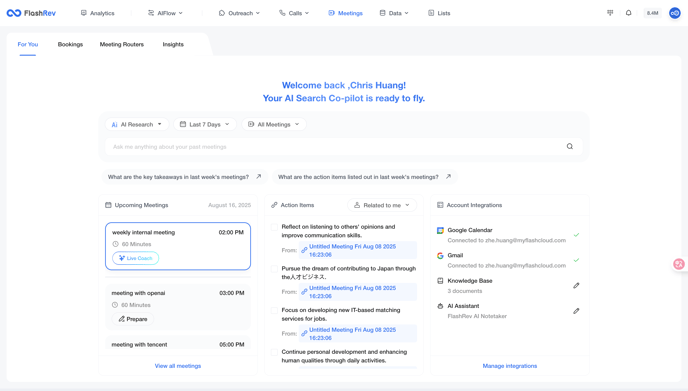
Task: Click the Google Calendar connected checkmark
Action: (577, 235)
